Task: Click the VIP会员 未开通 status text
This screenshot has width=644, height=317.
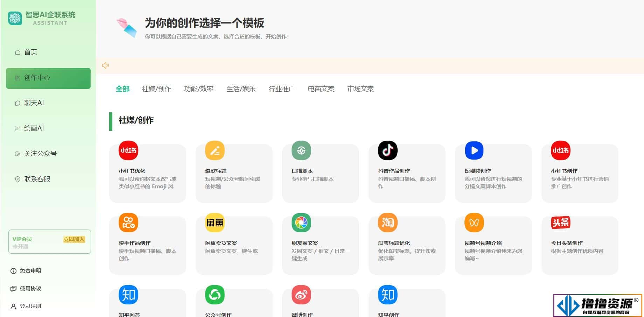Action: pos(22,243)
